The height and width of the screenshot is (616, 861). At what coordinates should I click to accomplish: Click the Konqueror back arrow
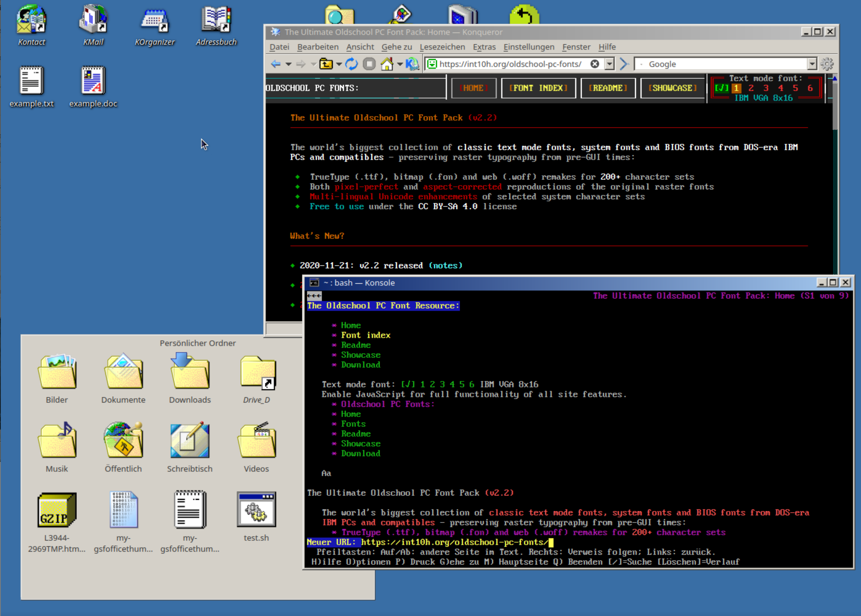tap(276, 64)
